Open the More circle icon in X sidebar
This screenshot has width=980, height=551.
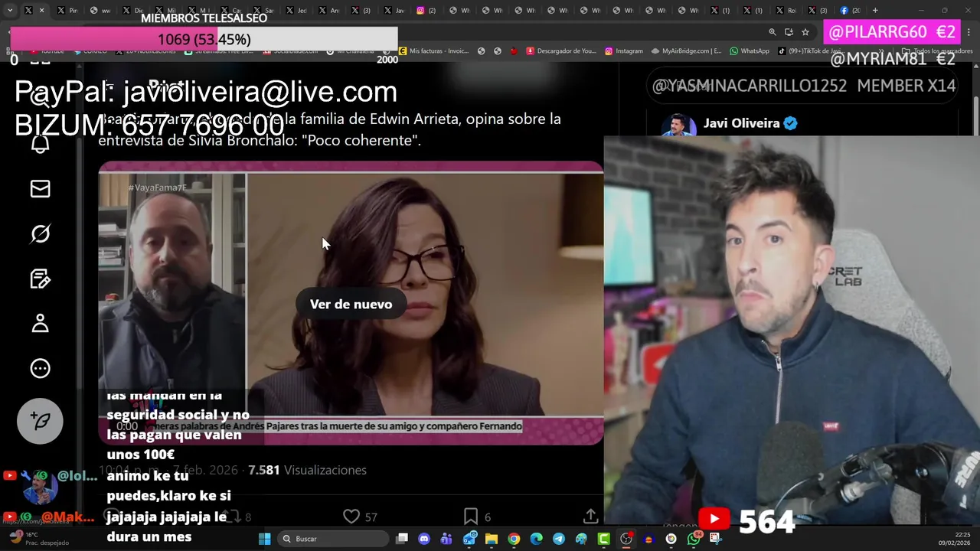(x=40, y=368)
